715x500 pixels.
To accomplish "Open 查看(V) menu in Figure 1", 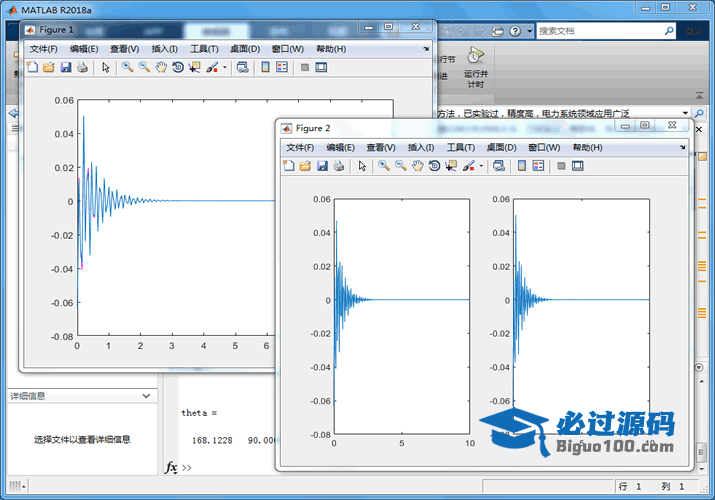I will pos(124,49).
